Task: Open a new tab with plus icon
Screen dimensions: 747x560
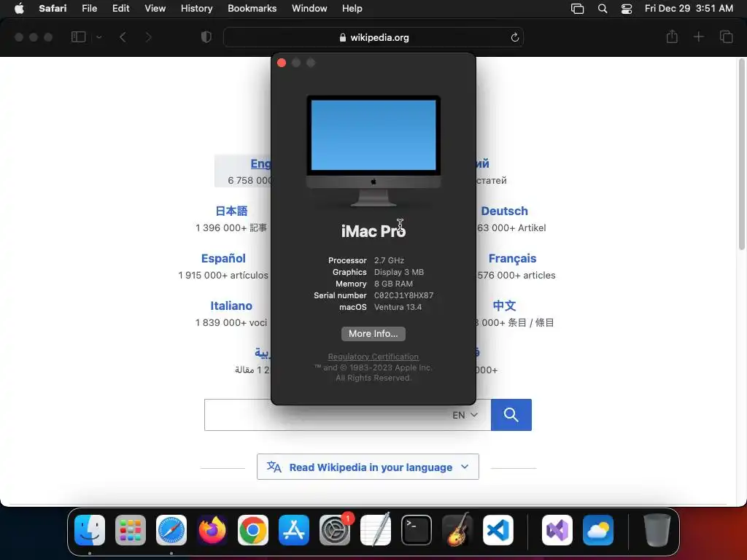Action: tap(698, 36)
